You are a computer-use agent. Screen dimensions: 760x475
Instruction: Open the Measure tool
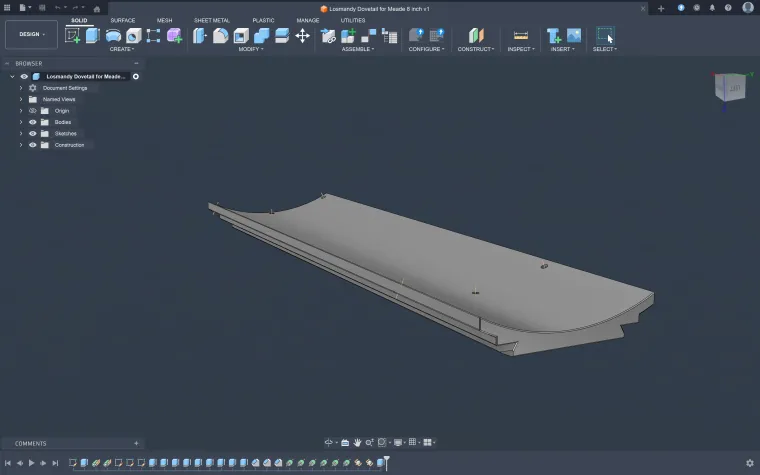click(x=520, y=35)
